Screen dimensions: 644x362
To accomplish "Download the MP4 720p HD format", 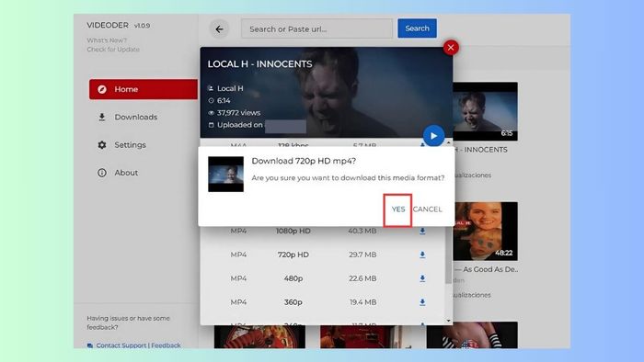I will [422, 255].
